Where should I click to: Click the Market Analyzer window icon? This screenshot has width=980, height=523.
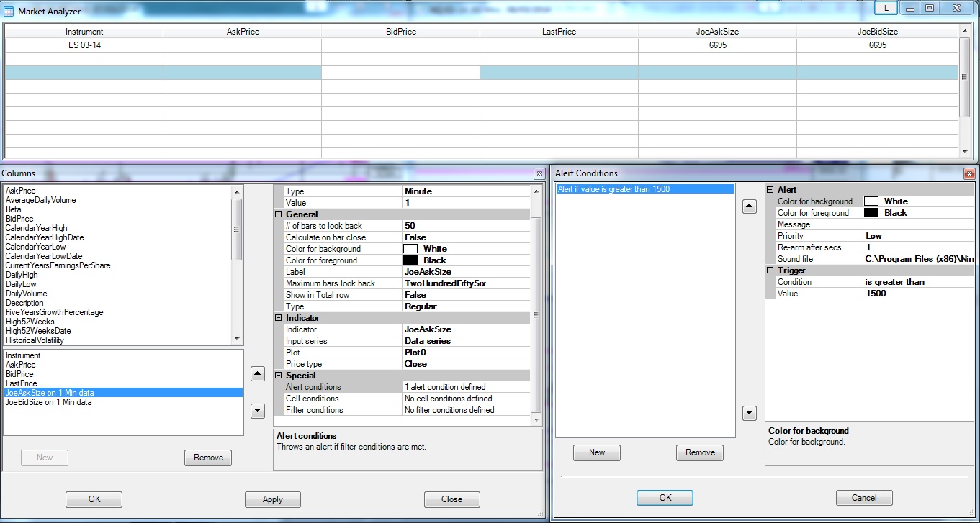(x=9, y=11)
